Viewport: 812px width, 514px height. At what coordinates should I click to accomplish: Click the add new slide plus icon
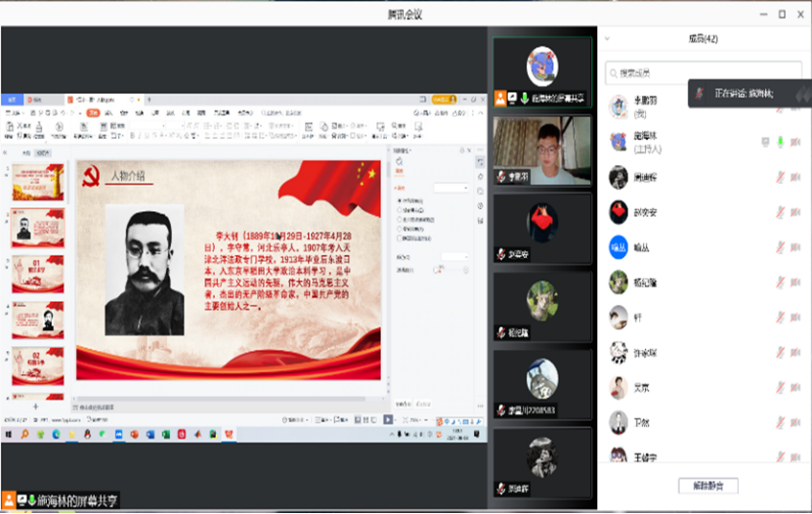point(36,406)
